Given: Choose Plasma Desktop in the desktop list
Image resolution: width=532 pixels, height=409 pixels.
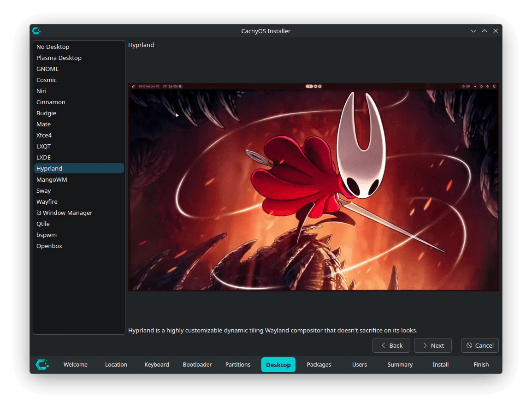Looking at the screenshot, I should point(79,58).
